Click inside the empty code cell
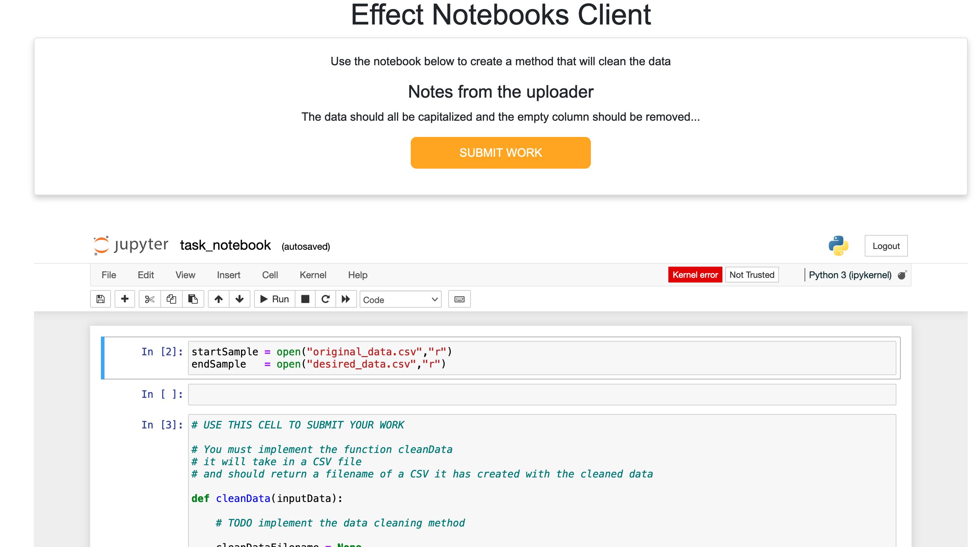The height and width of the screenshot is (547, 980). click(x=542, y=395)
